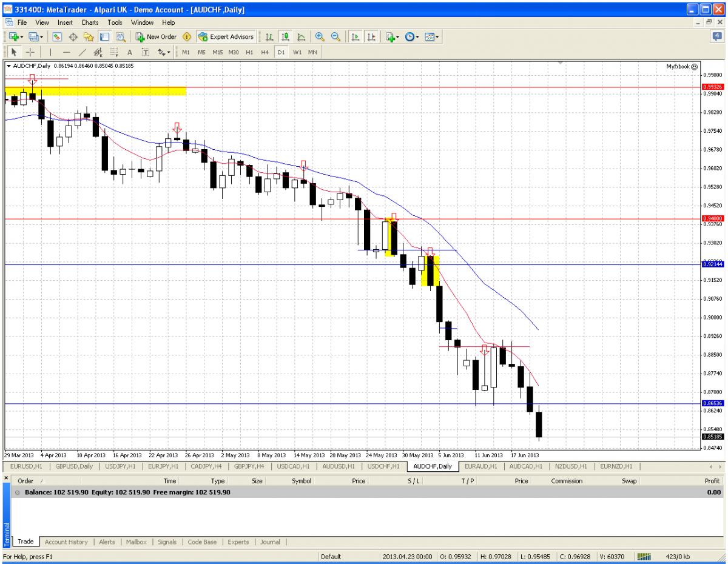Select the Draw Vertical Line tool
Screen dimensions: 728x564
(50, 52)
